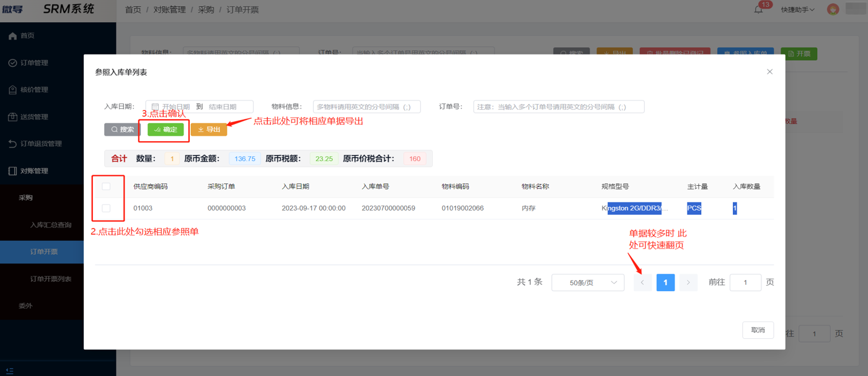Click the calendar icon in the 入库日期 field
The width and height of the screenshot is (868, 376).
click(155, 107)
